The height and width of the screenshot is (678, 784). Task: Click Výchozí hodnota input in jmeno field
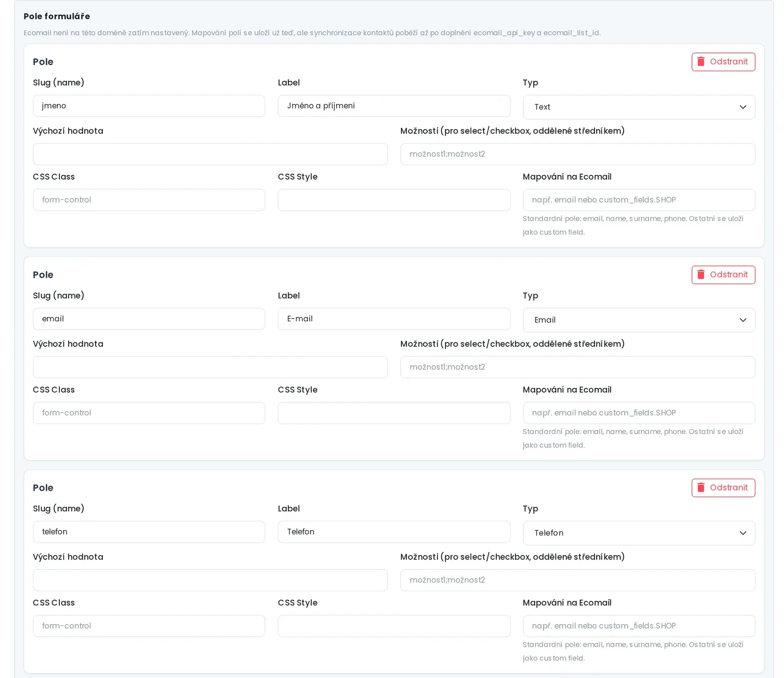coord(210,154)
